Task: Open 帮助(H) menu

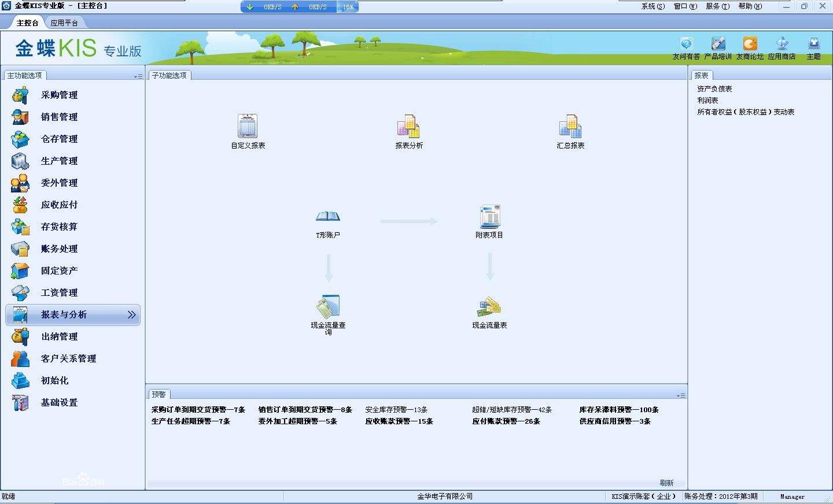Action: 750,6
